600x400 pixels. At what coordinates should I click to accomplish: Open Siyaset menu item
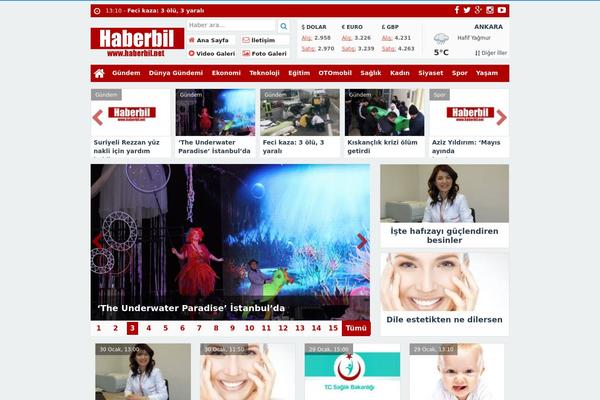pos(430,73)
